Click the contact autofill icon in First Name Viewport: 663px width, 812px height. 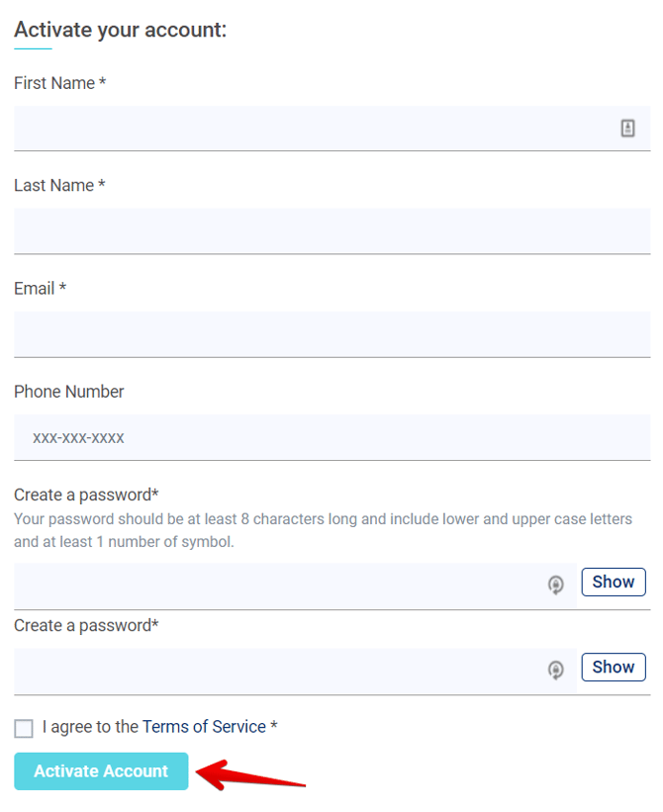627,129
